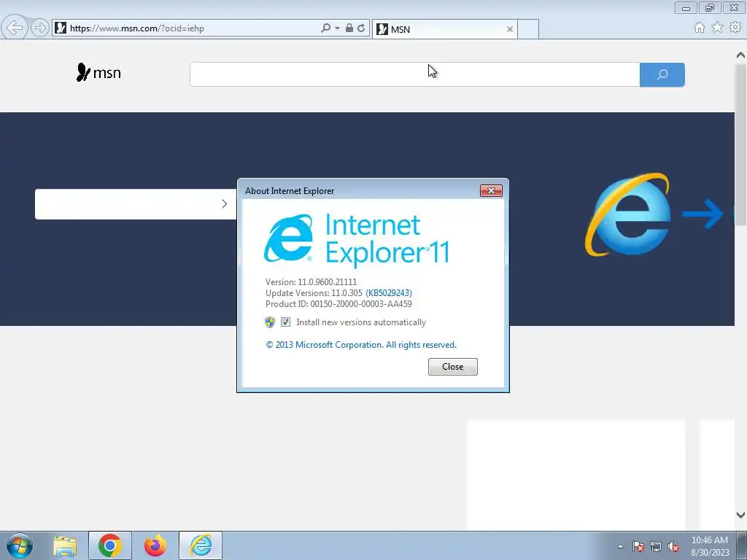Click the vertical scrollbar thumb

pyautogui.click(x=740, y=144)
